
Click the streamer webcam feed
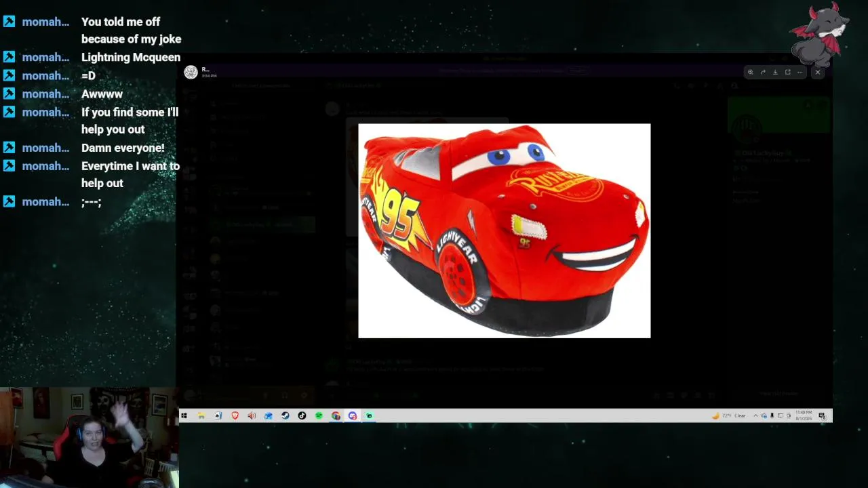point(89,437)
